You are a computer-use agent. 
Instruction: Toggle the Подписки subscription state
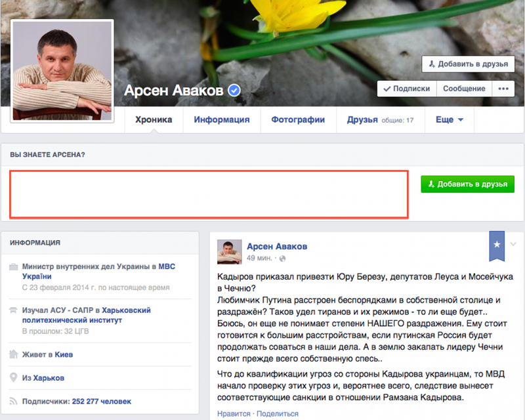pos(407,87)
